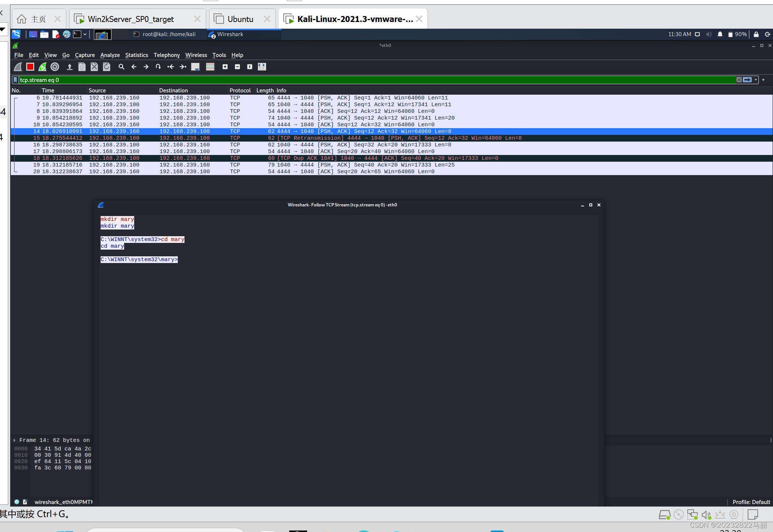Click the display filter bookmark icon

(15, 80)
